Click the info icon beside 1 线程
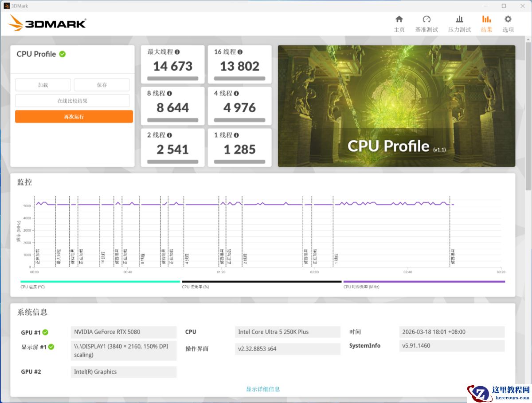The width and height of the screenshot is (532, 403). coord(236,135)
